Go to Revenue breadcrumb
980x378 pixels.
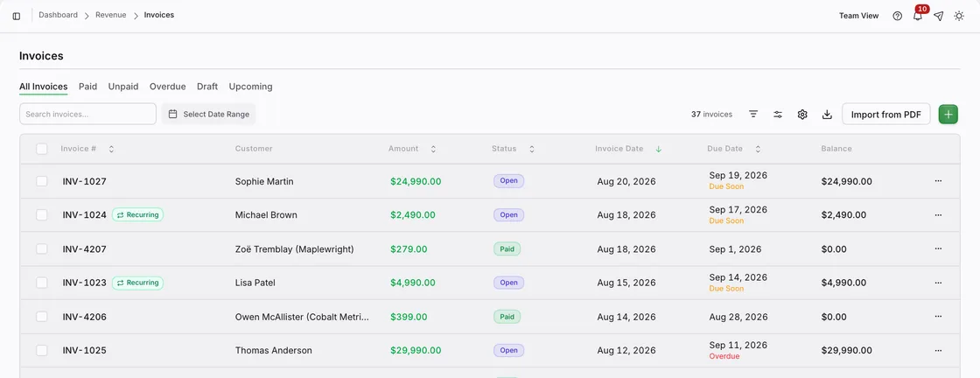tap(110, 15)
